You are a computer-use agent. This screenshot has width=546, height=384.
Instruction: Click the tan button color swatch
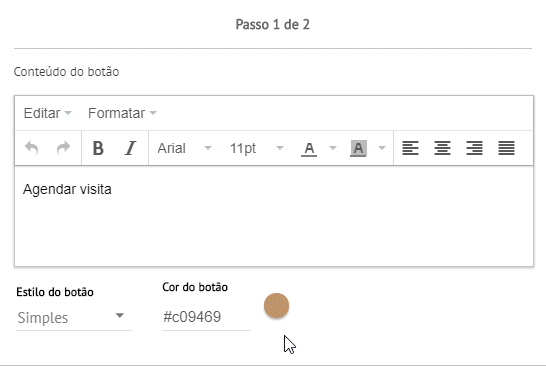(x=276, y=306)
